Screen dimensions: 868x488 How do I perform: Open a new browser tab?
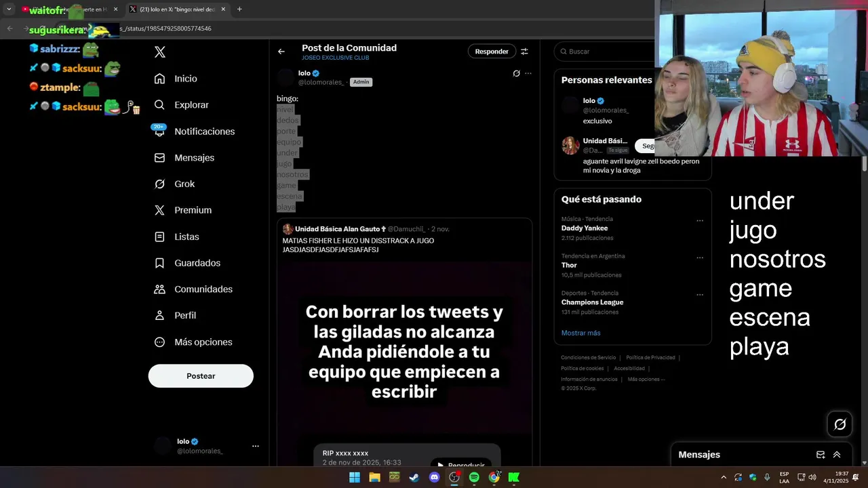coord(239,9)
